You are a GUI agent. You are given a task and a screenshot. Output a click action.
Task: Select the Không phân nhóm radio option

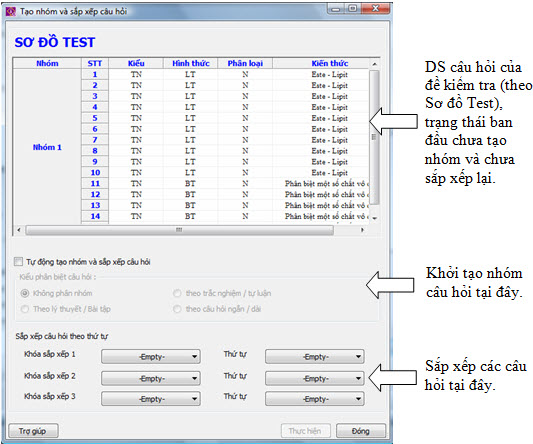25,293
